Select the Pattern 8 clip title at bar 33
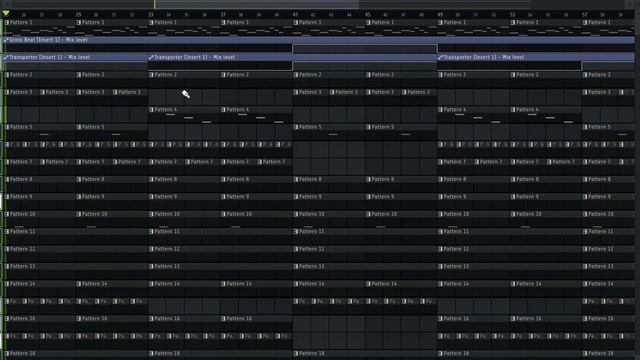640x360 pixels. tap(166, 179)
